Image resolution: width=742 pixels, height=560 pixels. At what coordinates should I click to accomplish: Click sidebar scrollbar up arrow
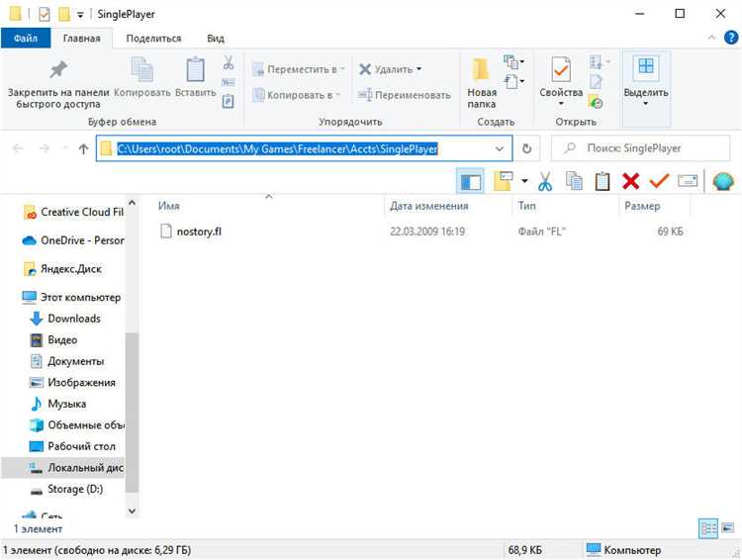(x=132, y=203)
